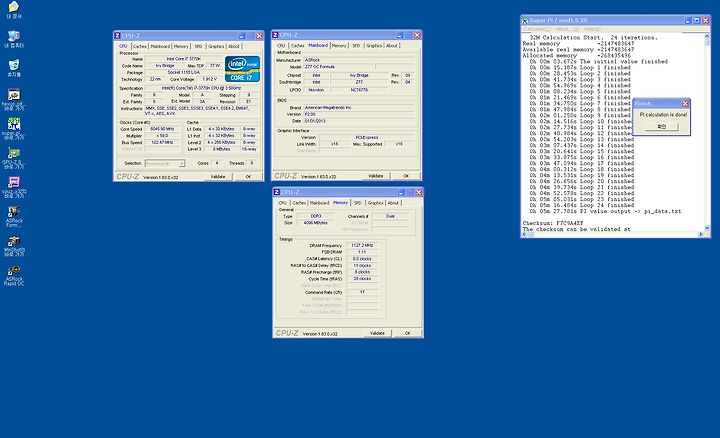Click the Super PI title bar icon
Screen dimensions: 720x438
pyautogui.click(x=525, y=20)
